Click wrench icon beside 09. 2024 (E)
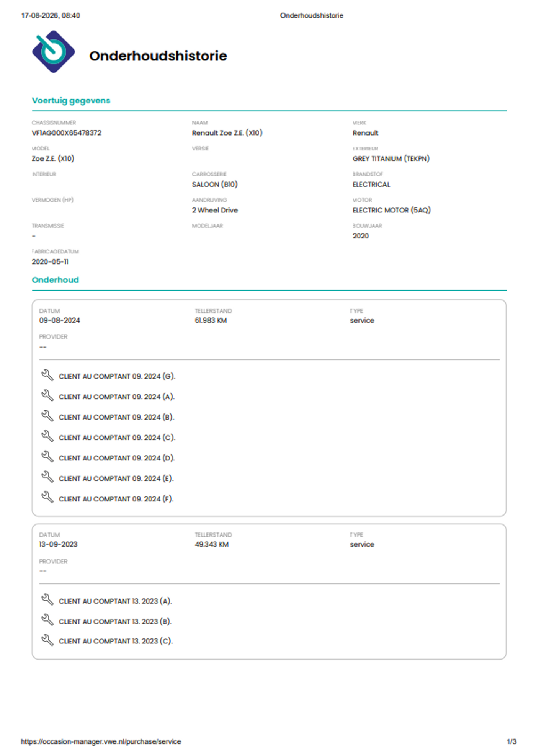536x756 pixels. pyautogui.click(x=47, y=477)
